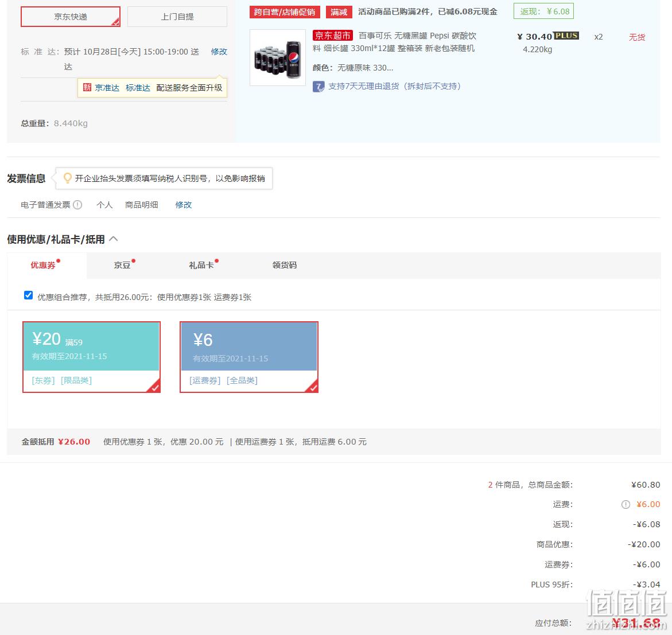Switch to the 礼品卡 tab
Screen dimensions: 672x635
click(x=201, y=265)
